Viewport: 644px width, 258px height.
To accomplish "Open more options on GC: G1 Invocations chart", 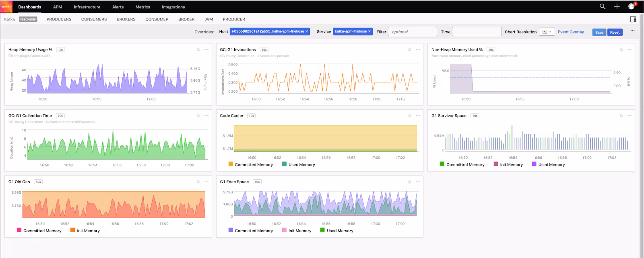I will pyautogui.click(x=418, y=50).
